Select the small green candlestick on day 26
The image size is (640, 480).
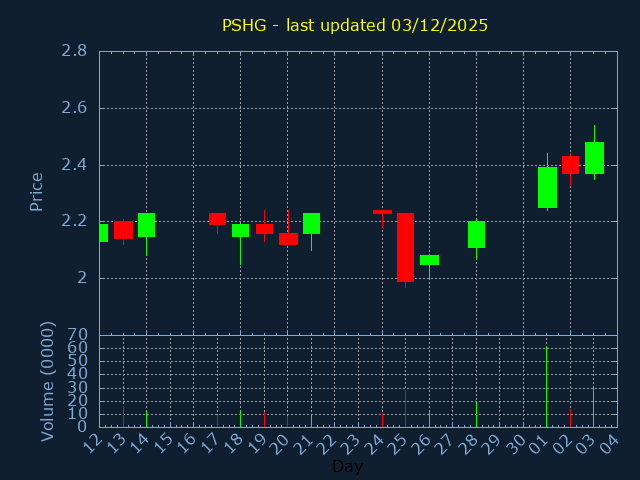pos(429,260)
